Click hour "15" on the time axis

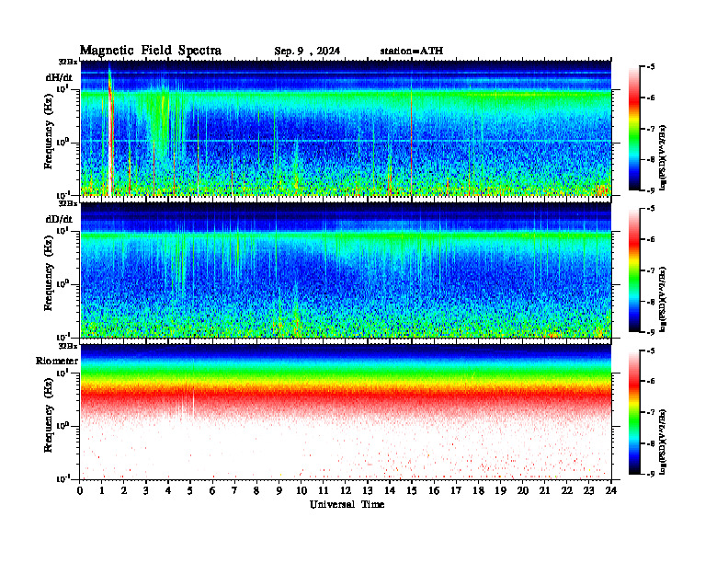(x=412, y=491)
